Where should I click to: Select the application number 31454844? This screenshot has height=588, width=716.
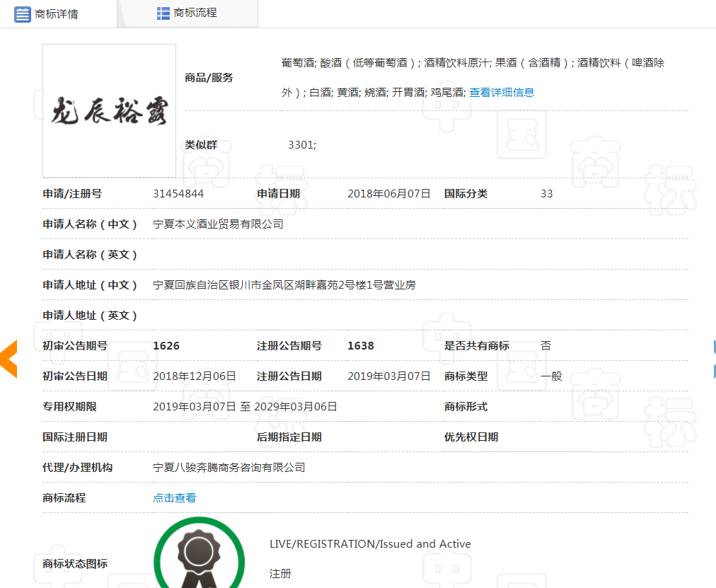coord(178,193)
